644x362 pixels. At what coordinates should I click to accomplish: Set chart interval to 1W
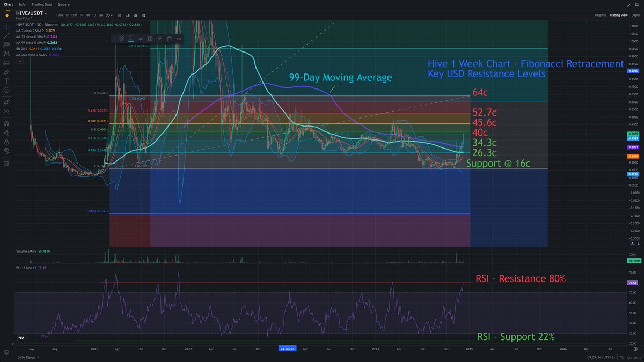click(100, 16)
